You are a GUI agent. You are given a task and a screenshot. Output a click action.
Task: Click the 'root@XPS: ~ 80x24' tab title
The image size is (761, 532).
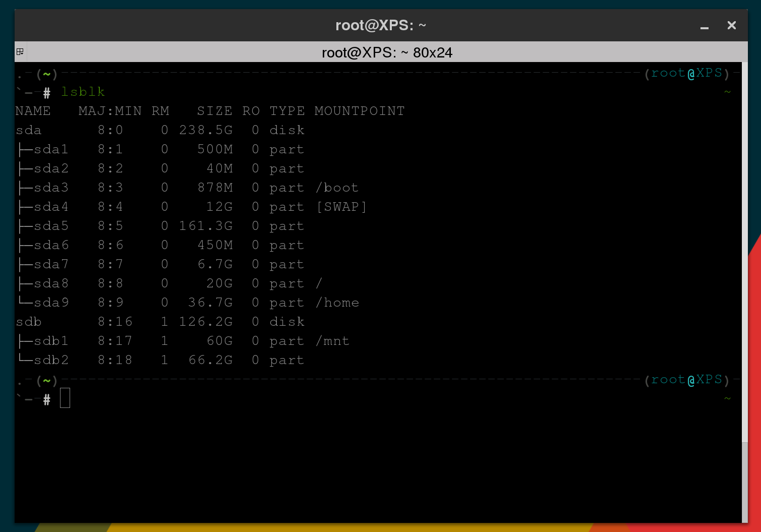pos(387,52)
